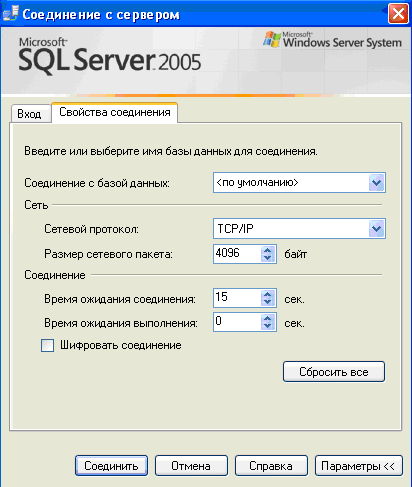Image resolution: width=412 pixels, height=487 pixels.
Task: Select the Свойства соединения tab
Action: coord(115,113)
